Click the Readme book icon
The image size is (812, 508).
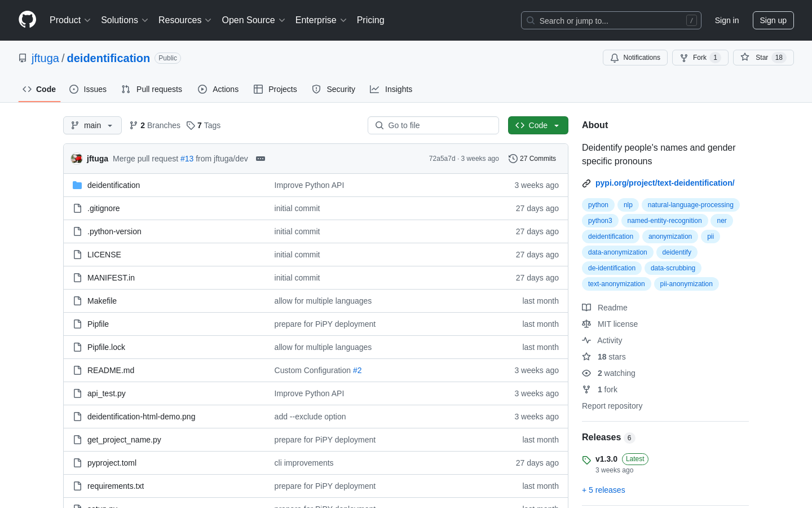point(586,308)
